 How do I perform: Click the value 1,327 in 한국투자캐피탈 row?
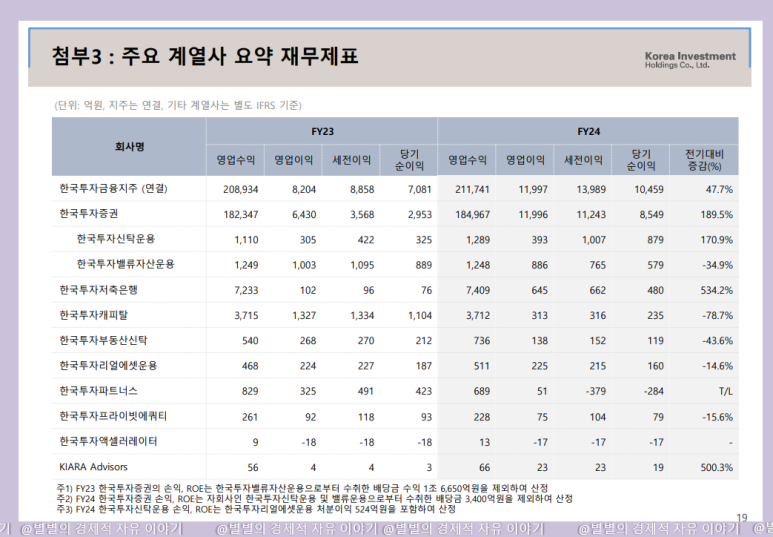pyautogui.click(x=304, y=316)
